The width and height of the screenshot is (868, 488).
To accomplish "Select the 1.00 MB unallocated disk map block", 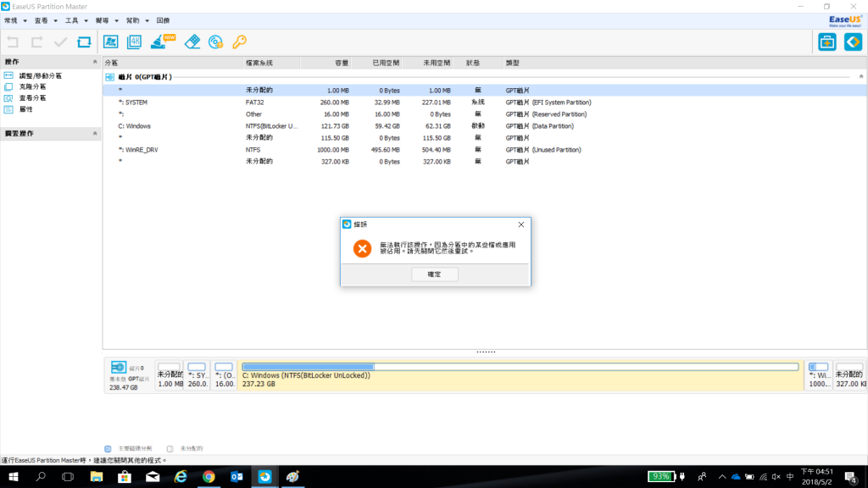I will 170,375.
